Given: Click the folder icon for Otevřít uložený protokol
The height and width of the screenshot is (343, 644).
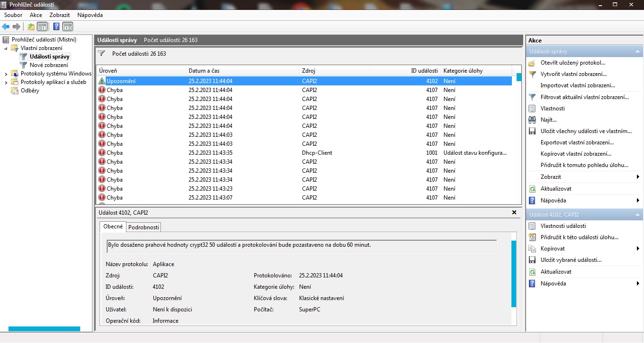Looking at the screenshot, I should tap(532, 63).
